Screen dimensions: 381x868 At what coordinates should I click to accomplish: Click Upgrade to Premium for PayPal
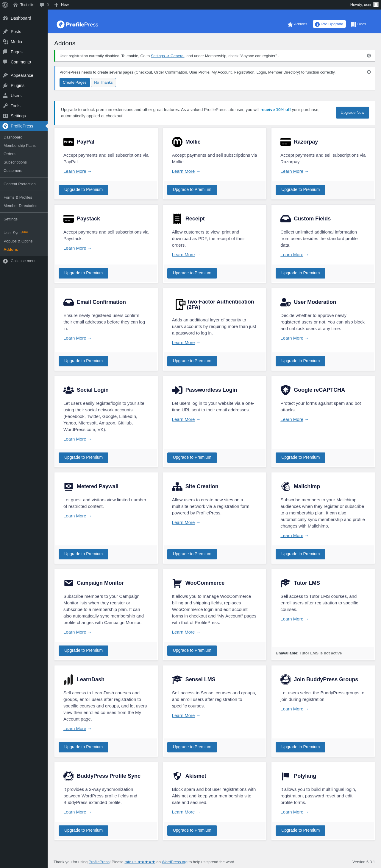(83, 190)
